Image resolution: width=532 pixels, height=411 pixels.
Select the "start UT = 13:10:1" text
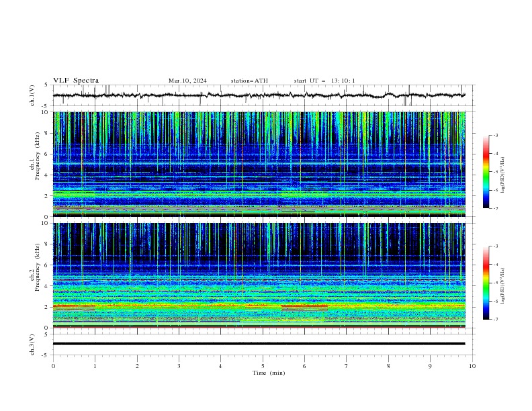point(324,81)
